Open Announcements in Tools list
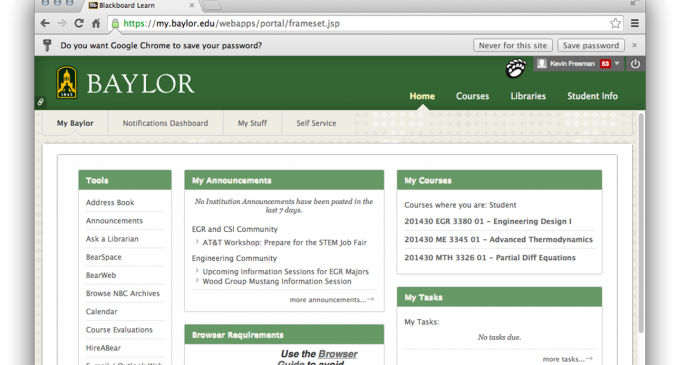Image resolution: width=680 pixels, height=365 pixels. 114,221
